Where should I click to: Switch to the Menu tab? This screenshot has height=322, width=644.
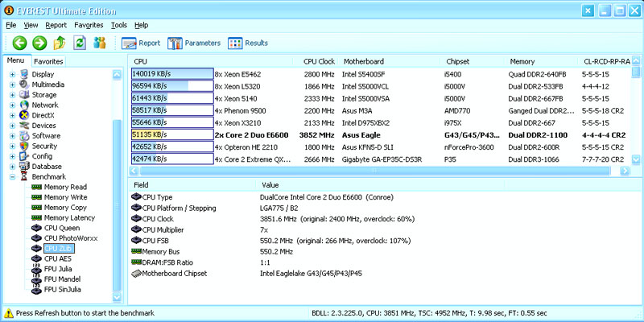tap(15, 61)
